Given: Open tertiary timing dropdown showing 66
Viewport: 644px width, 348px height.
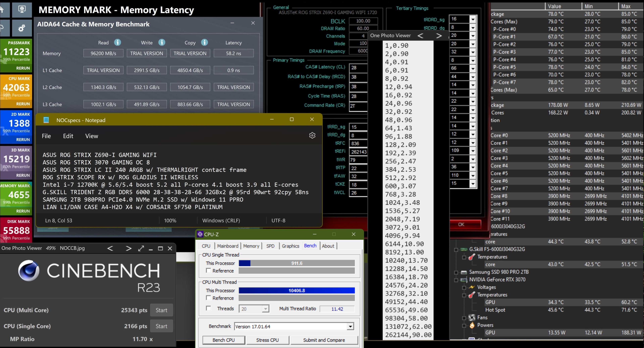Looking at the screenshot, I should (x=473, y=68).
